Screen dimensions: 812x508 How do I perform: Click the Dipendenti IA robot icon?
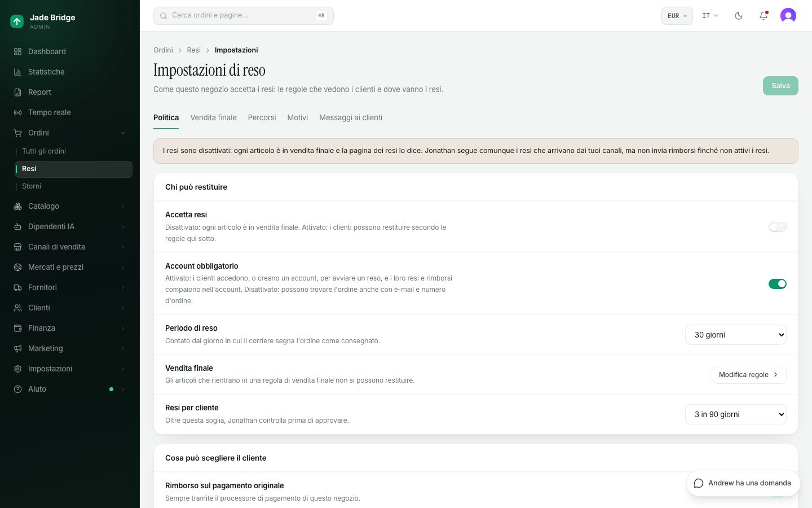[17, 226]
